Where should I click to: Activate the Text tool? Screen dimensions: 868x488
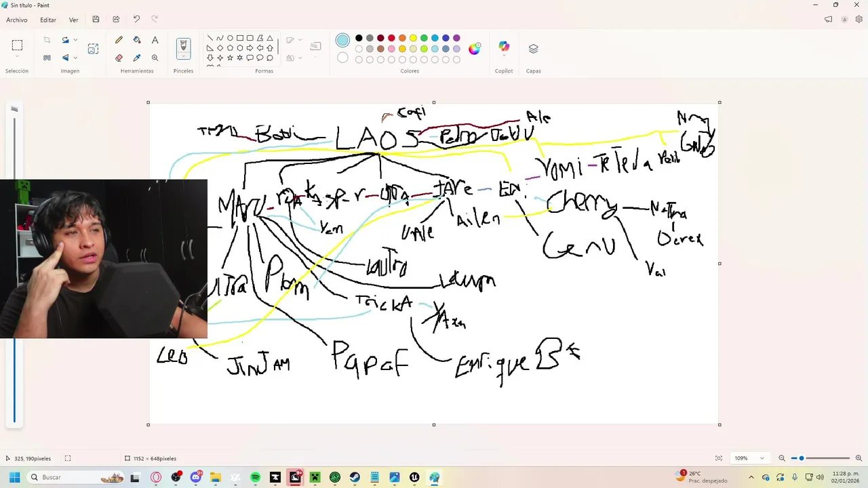(155, 40)
